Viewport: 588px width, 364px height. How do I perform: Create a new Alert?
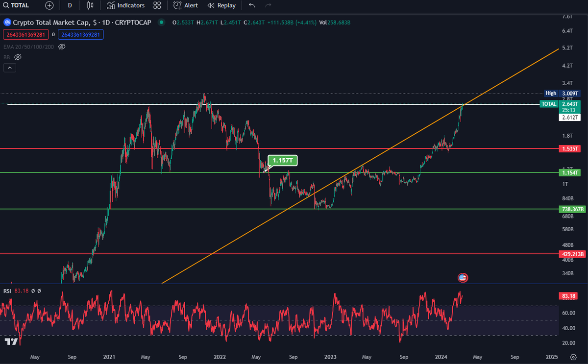point(186,5)
